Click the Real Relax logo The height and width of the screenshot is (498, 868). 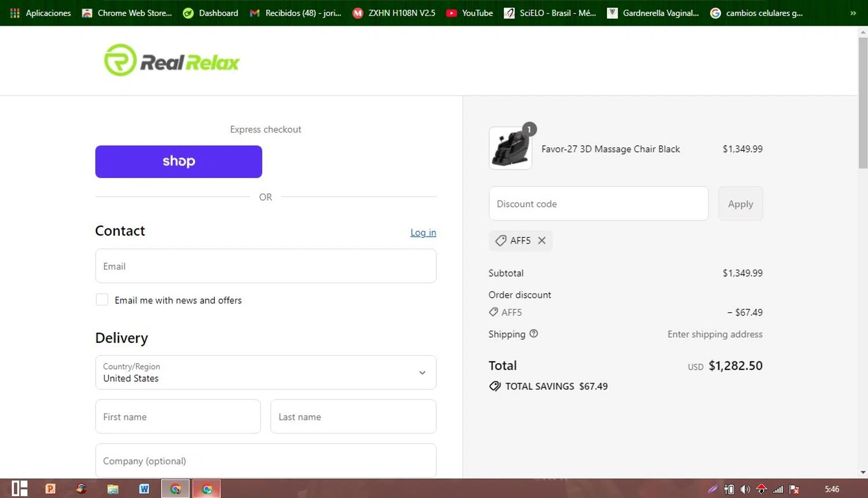(171, 60)
